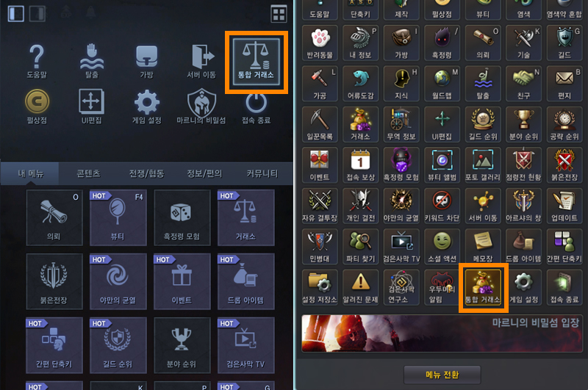The height and width of the screenshot is (390, 588).
Task: Open the 월드맵 globe icon
Action: point(442,84)
